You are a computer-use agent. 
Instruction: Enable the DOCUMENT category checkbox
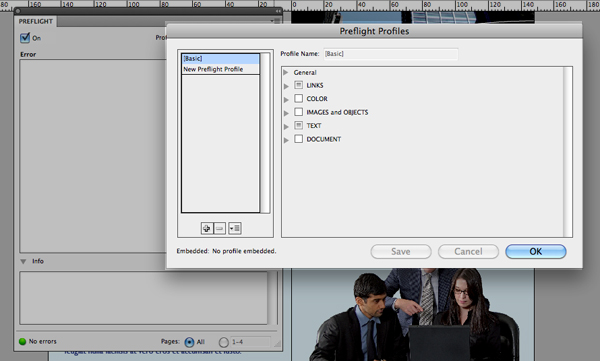coord(298,139)
